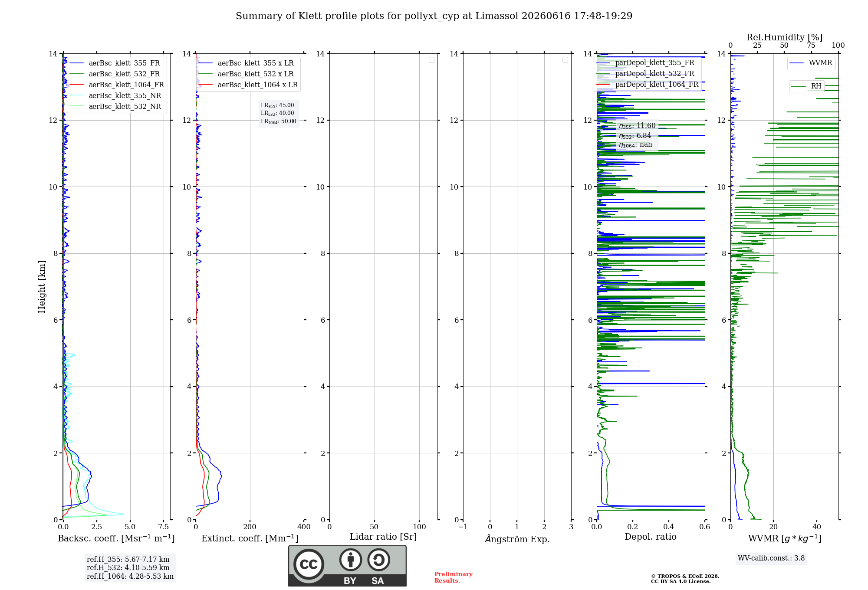Click the empty legend box in Lidar ratio plot

tap(431, 60)
